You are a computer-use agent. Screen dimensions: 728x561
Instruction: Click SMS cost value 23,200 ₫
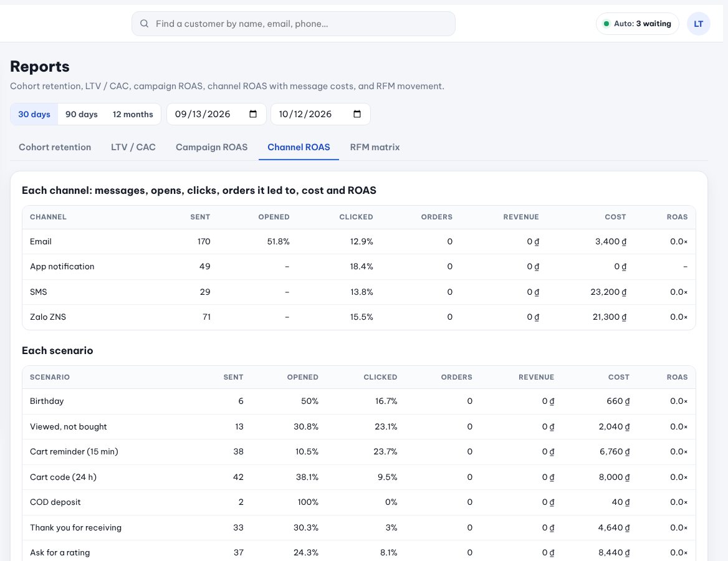click(608, 292)
